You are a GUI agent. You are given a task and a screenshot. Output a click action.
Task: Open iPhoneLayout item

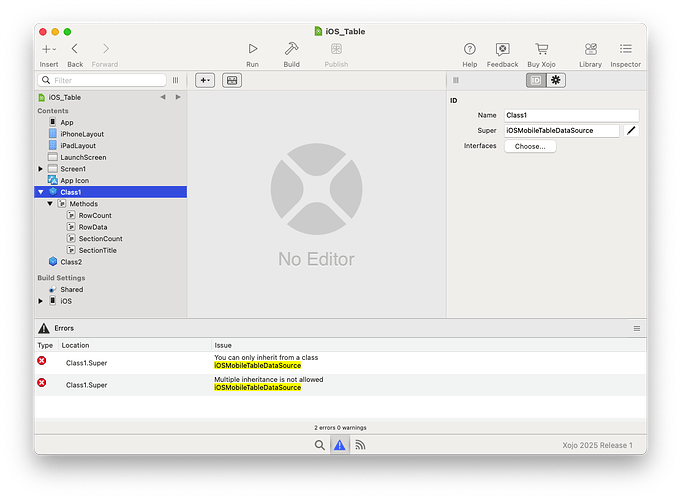(82, 134)
